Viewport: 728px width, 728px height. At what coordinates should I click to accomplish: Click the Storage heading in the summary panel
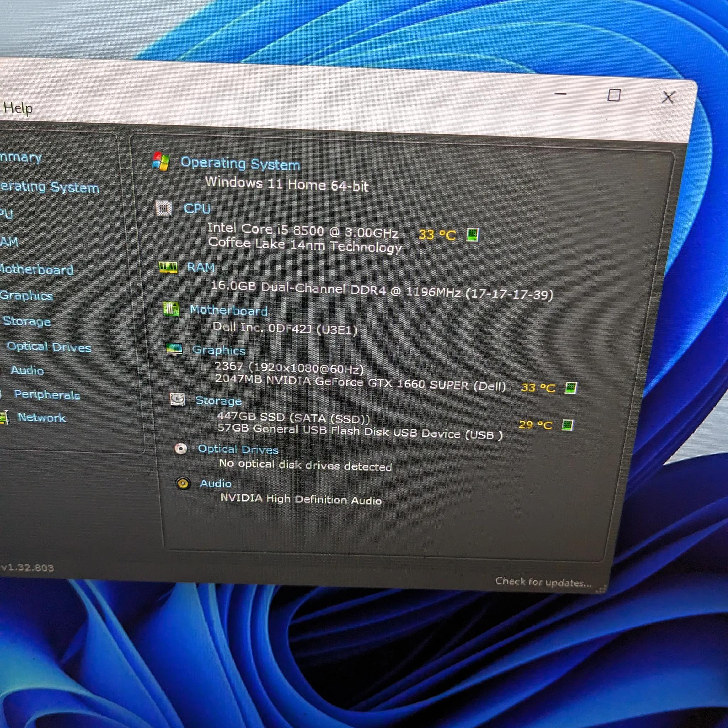point(219,401)
